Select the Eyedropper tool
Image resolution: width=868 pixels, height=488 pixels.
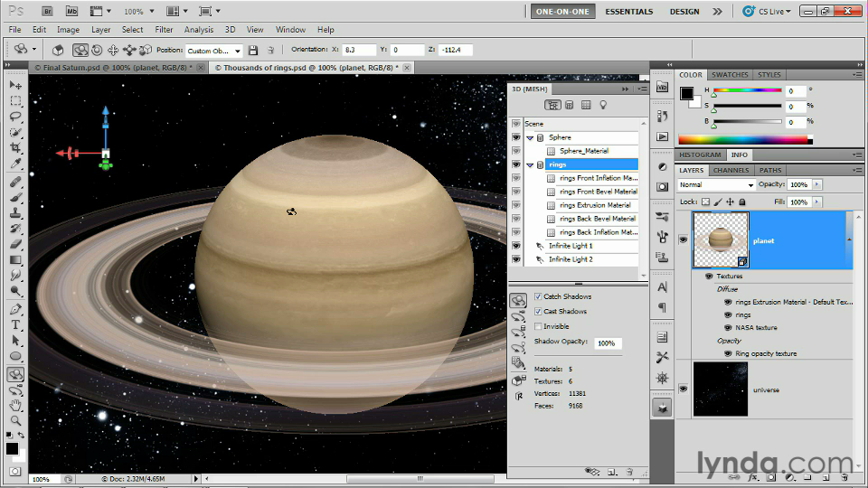pos(15,164)
